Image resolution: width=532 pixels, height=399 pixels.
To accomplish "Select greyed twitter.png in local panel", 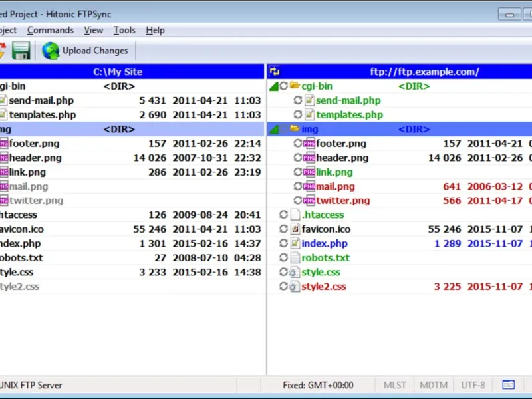I will pyautogui.click(x=37, y=201).
